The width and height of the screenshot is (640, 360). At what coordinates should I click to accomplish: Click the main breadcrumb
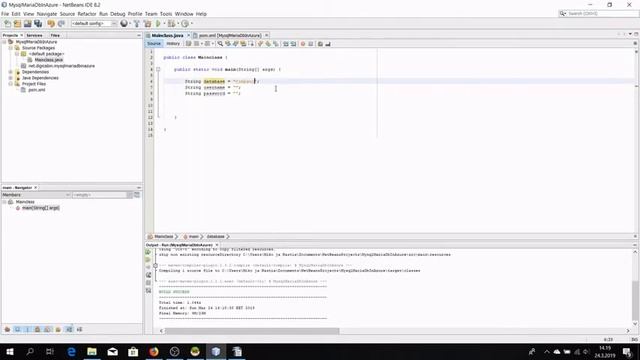point(193,237)
